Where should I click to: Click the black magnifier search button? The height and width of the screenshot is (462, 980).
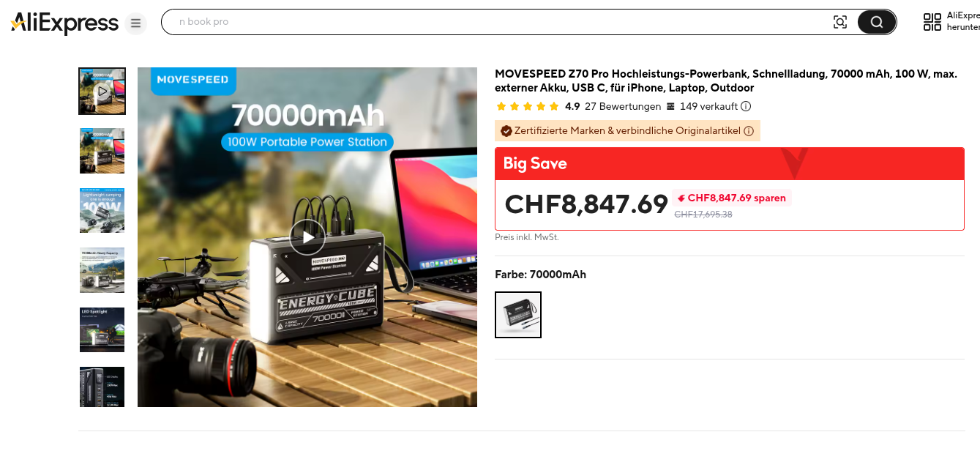tap(876, 22)
